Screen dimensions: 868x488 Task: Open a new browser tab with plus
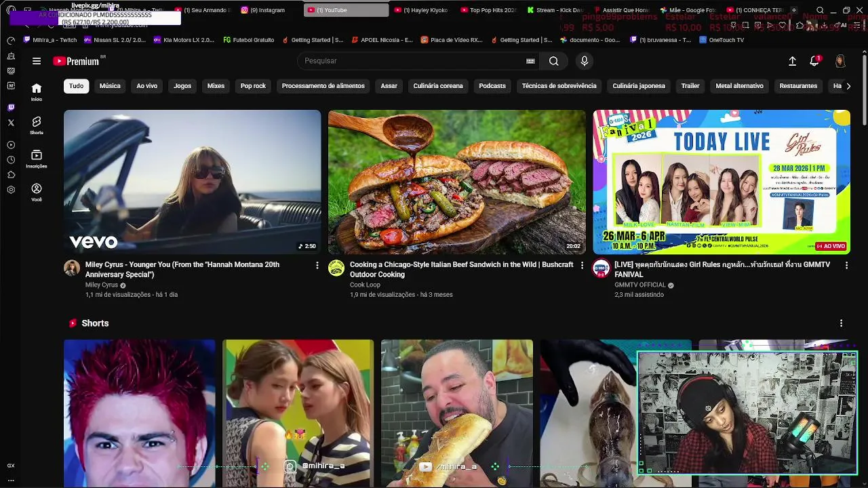pos(794,10)
